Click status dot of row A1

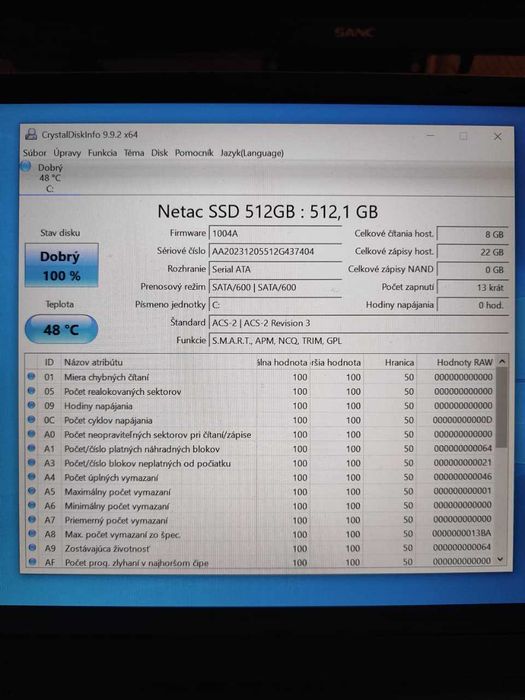31,448
